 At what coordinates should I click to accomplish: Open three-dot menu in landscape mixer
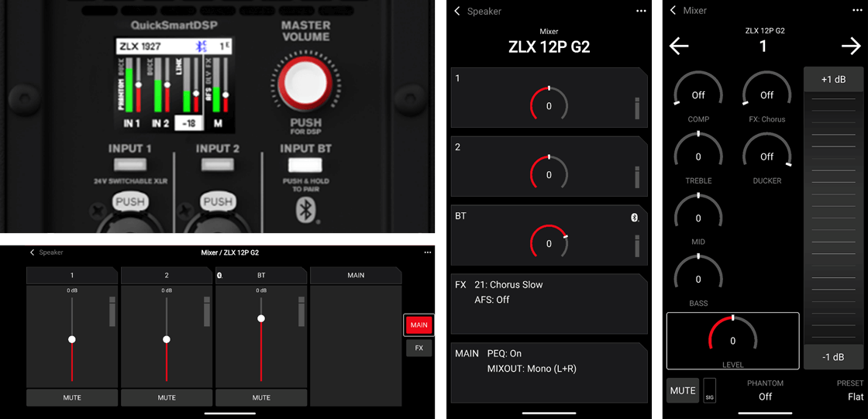point(427,252)
